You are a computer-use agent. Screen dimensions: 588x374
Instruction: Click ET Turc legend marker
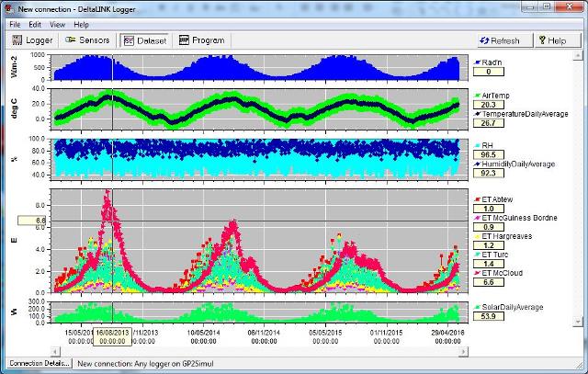point(478,255)
